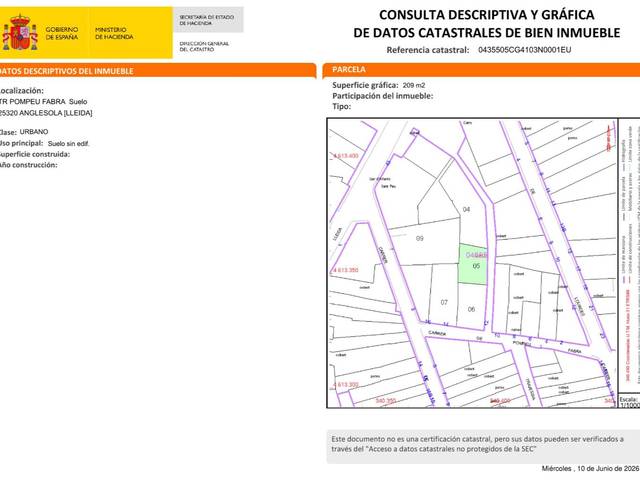Click the 'Uso principal:' label
Viewport: 640px width, 480px height.
21,143
